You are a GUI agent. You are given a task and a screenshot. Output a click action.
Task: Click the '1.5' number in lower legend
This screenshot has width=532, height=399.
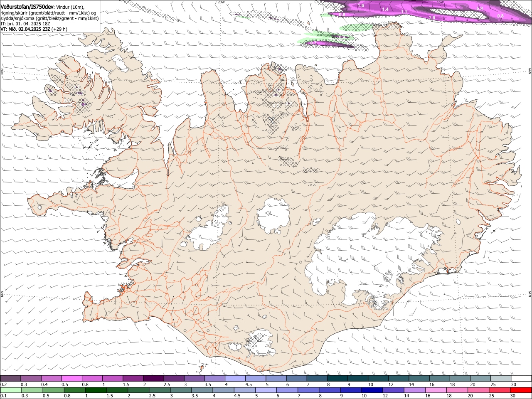tap(110, 396)
